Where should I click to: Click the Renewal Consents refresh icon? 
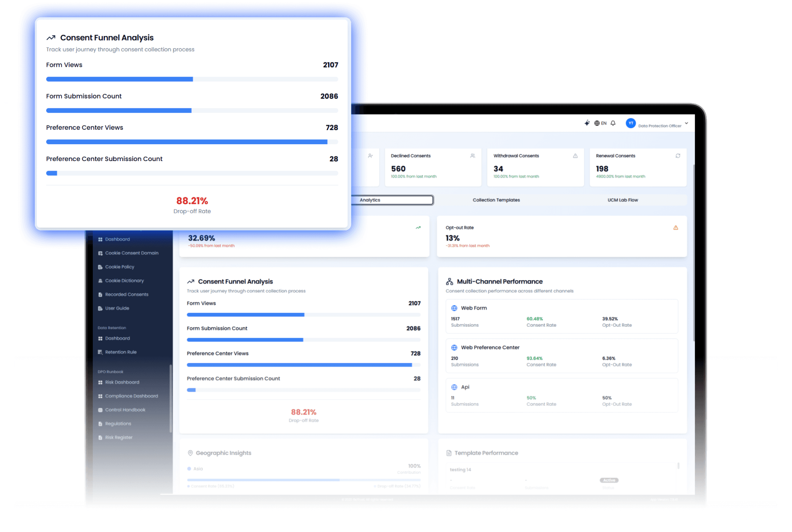click(x=678, y=156)
